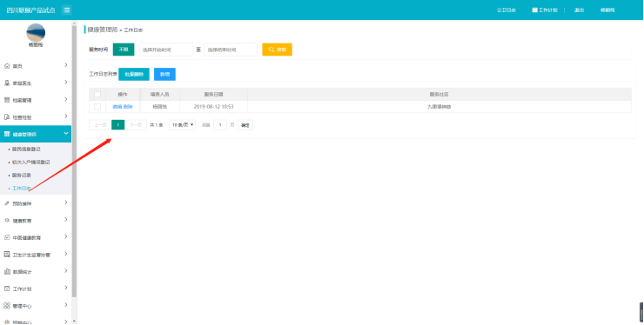Click the 四川联械产品试点 header title
The image size is (644, 325).
(30, 10)
